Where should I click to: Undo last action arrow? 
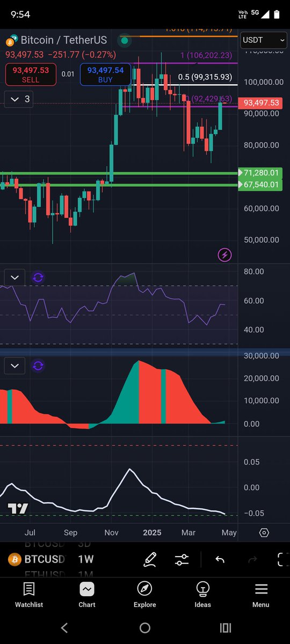[220, 560]
